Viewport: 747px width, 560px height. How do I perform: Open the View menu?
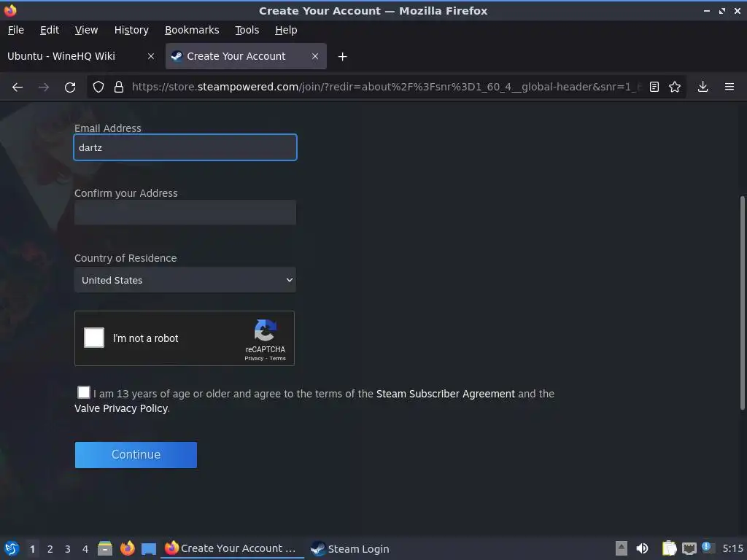86,30
